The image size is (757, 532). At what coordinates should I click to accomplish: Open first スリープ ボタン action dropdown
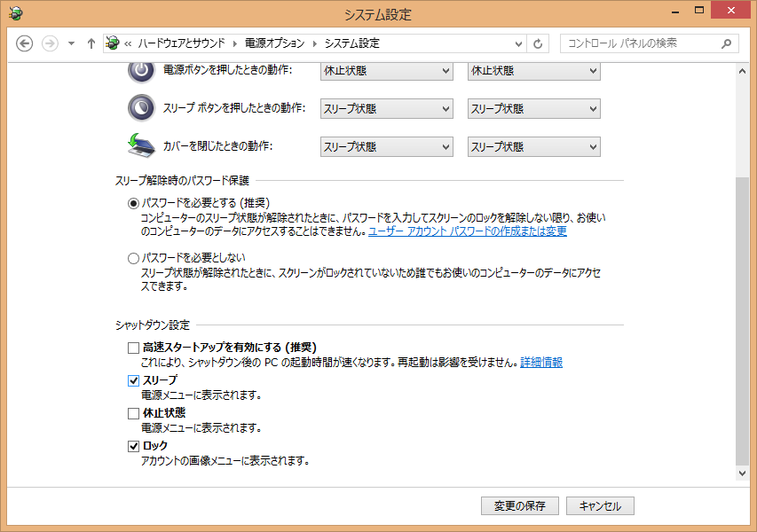387,108
